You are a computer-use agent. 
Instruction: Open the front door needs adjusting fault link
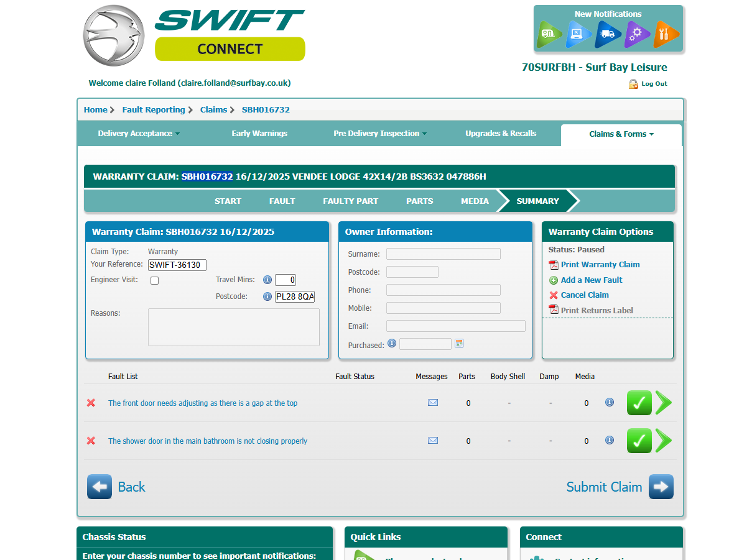[x=203, y=403]
